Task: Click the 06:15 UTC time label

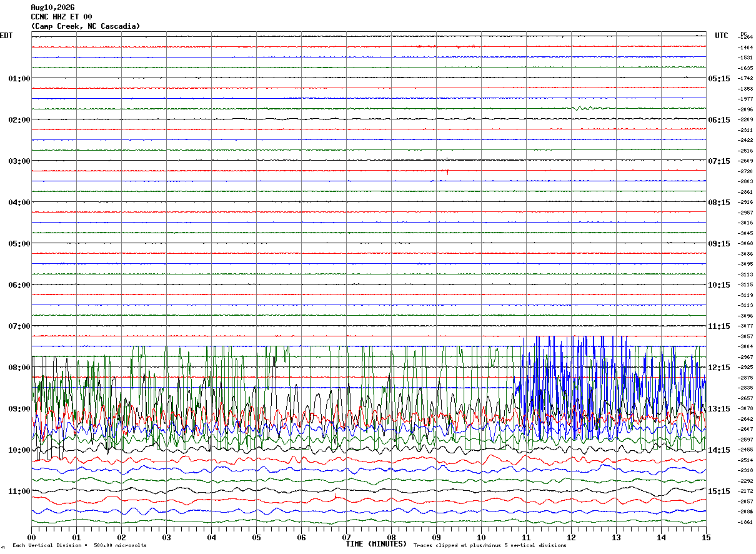Action: (719, 120)
